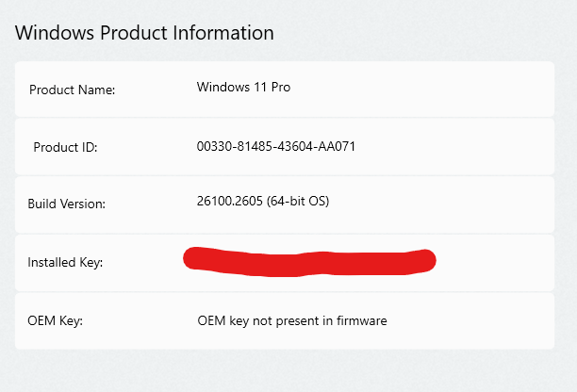Click the word Windows in the title

pos(55,33)
